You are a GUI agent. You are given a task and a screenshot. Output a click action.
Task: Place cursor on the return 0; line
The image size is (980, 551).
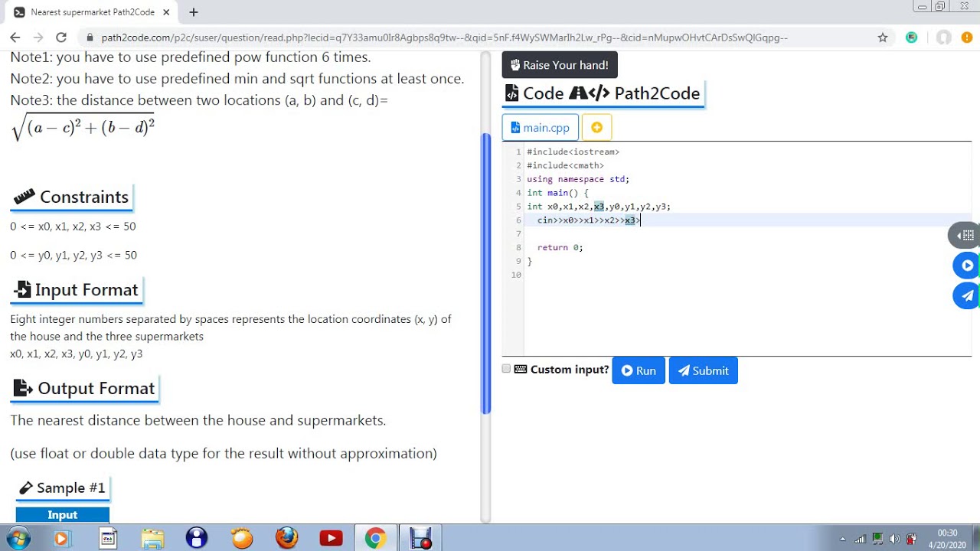(560, 247)
